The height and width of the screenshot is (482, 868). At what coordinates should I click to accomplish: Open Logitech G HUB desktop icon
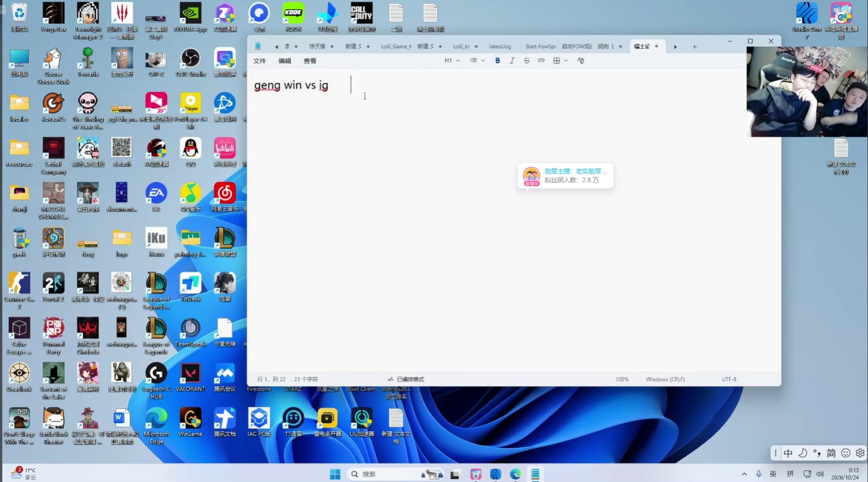156,381
